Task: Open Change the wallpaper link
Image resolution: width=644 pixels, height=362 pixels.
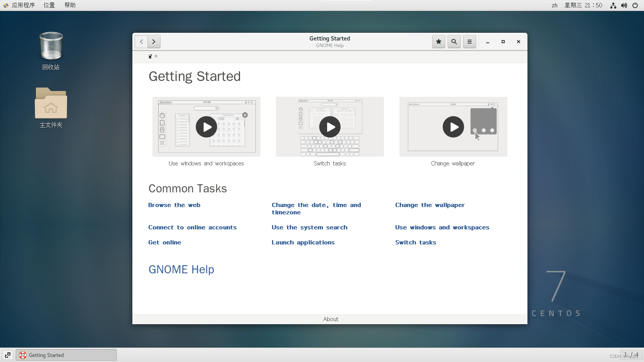Action: (x=430, y=205)
